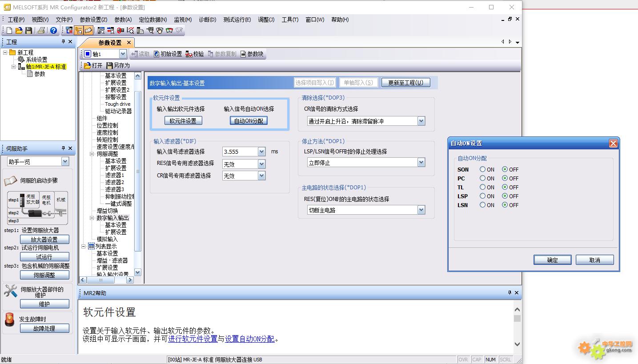Save the project with the floppy disk icon
638x364 pixels.
pyautogui.click(x=28, y=30)
